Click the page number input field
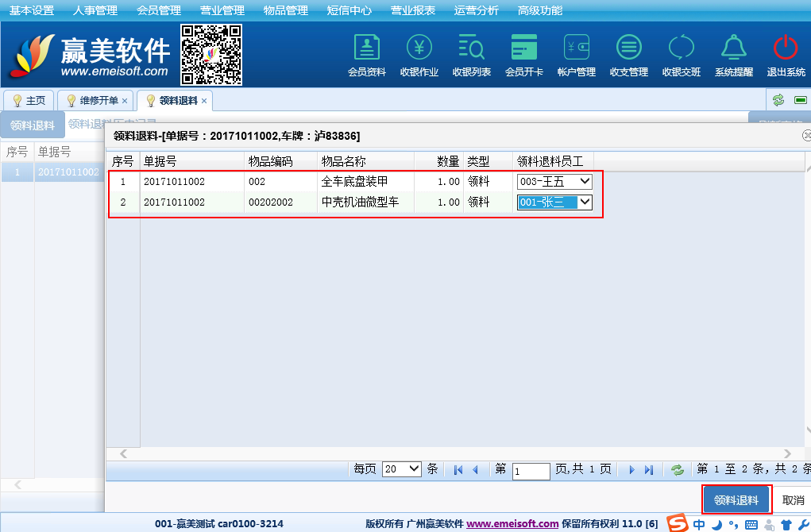The height and width of the screenshot is (532, 811). (531, 470)
